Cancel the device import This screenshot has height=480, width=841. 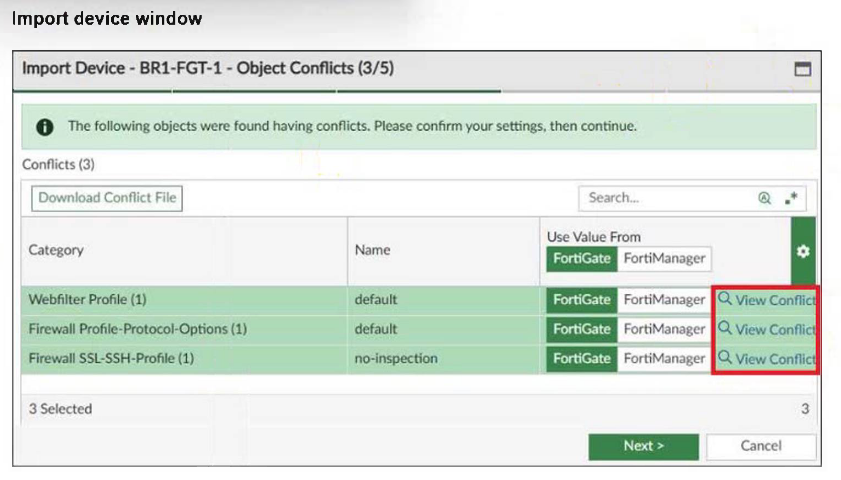[x=760, y=446]
